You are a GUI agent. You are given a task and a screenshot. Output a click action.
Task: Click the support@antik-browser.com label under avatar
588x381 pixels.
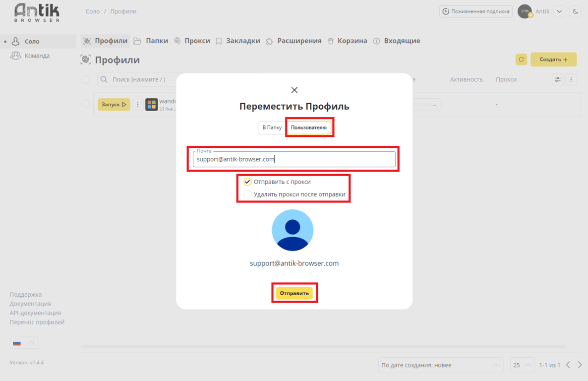click(294, 263)
